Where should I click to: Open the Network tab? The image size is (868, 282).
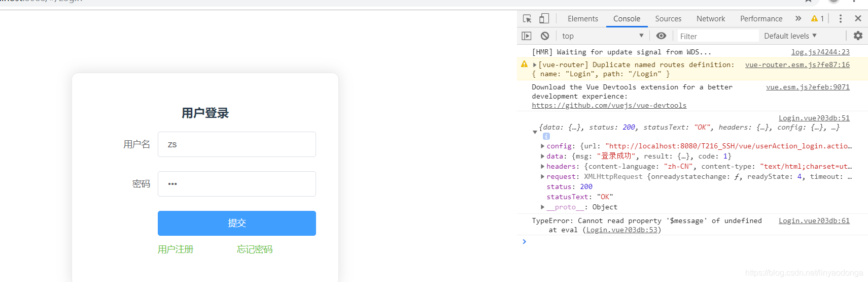(711, 19)
